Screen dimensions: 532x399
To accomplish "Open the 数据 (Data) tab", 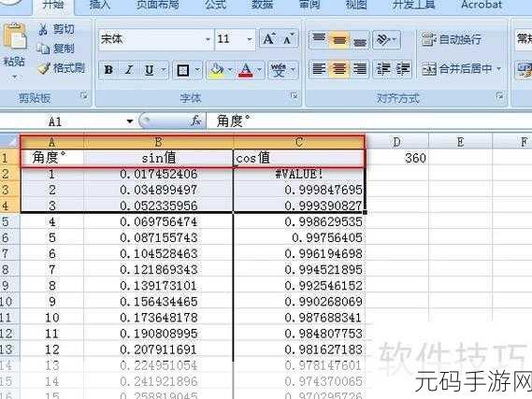I will pos(263,5).
